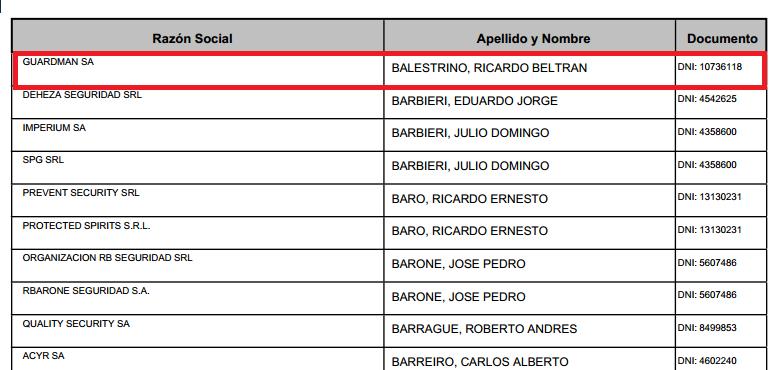The image size is (774, 370).
Task: Click DNI: 10736118 document cell
Action: tap(709, 66)
